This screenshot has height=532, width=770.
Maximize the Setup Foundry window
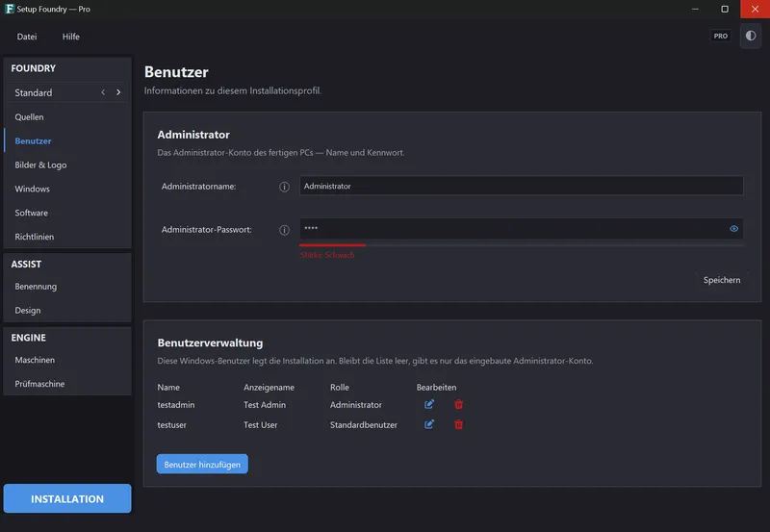(x=725, y=9)
